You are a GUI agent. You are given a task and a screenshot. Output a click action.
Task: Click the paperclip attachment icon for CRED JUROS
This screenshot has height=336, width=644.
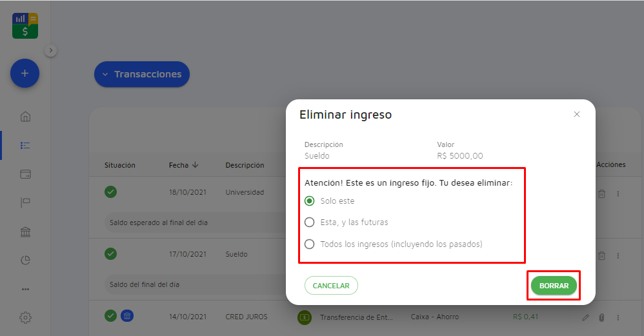601,317
